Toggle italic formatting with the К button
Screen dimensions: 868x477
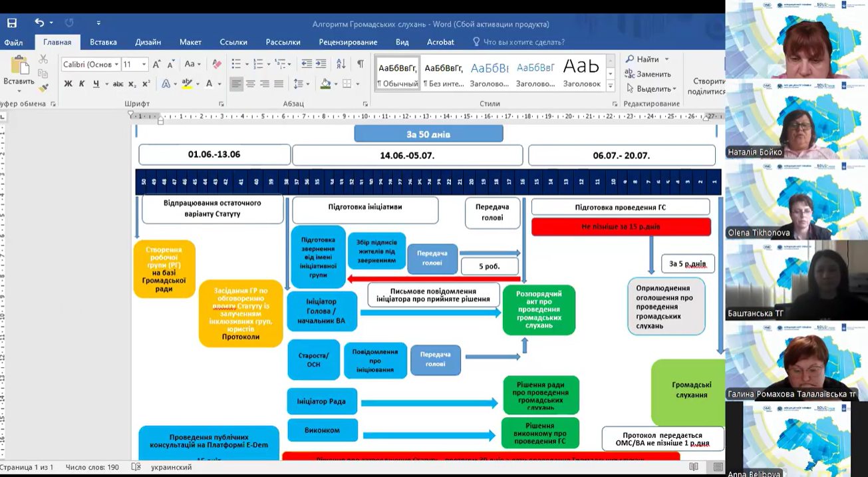82,84
